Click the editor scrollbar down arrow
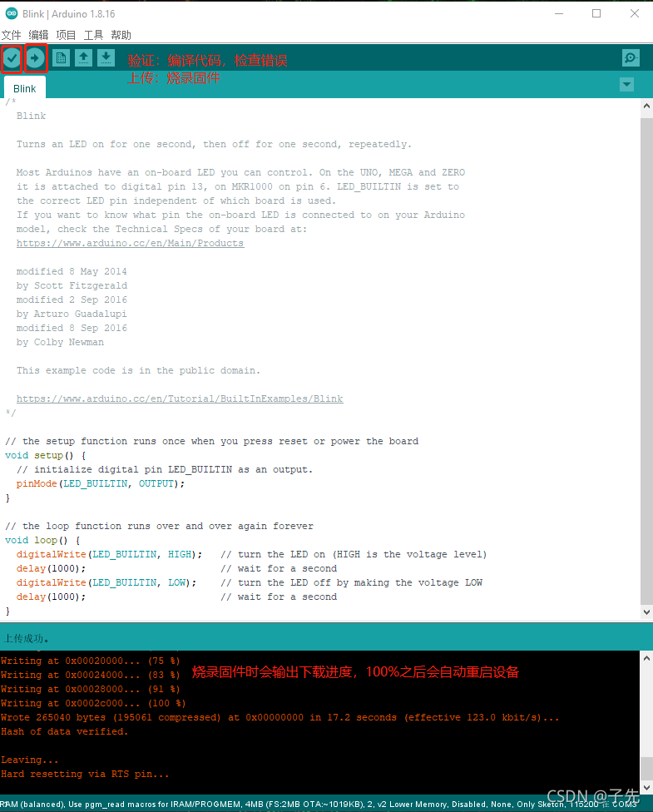Image resolution: width=653 pixels, height=812 pixels. 646,612
